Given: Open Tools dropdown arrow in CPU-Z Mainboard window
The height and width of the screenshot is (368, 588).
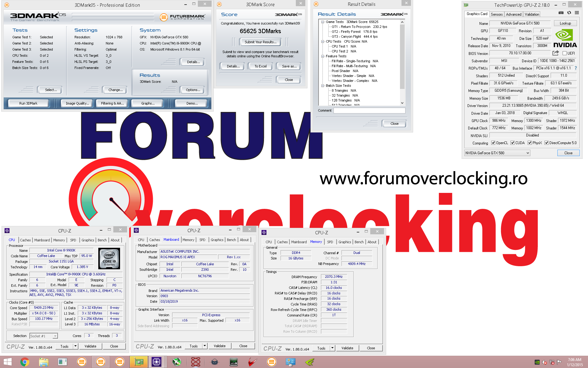Looking at the screenshot, I should point(205,346).
